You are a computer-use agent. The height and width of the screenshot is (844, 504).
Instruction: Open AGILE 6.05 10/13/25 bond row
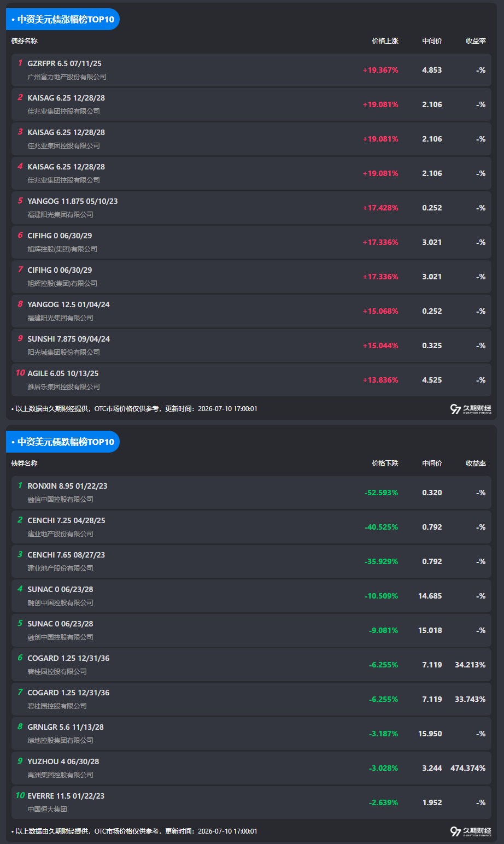click(251, 380)
